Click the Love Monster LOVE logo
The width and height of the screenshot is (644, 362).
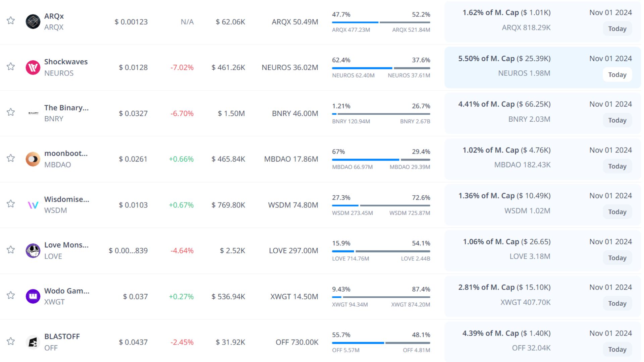coord(33,251)
